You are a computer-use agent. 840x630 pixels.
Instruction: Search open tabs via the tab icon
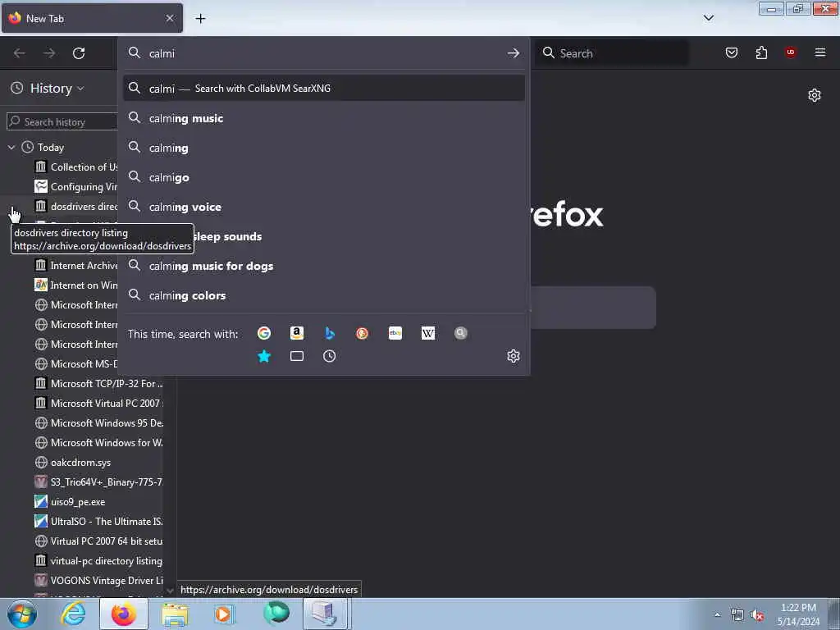(297, 356)
